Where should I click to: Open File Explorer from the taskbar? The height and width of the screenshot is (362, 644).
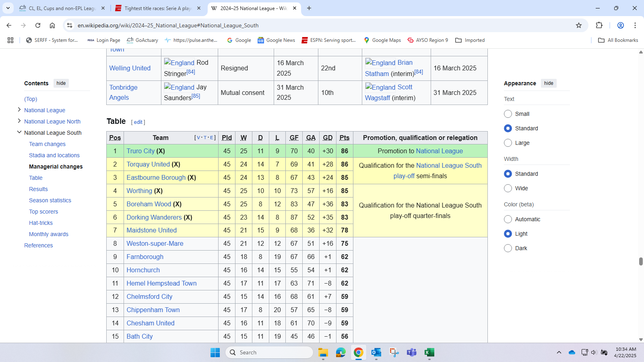pyautogui.click(x=323, y=352)
